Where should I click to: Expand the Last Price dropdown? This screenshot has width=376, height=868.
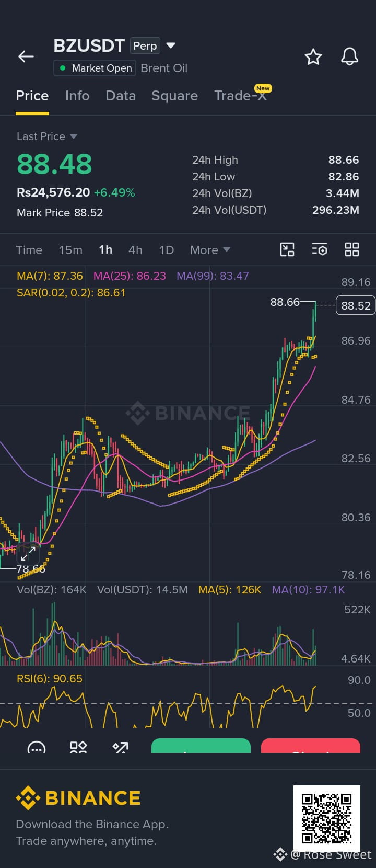coord(47,136)
